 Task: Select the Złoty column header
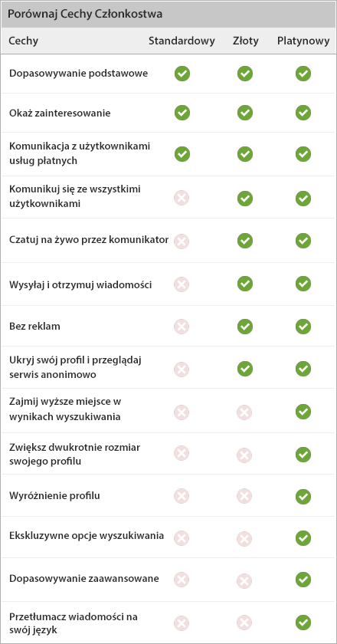245,41
